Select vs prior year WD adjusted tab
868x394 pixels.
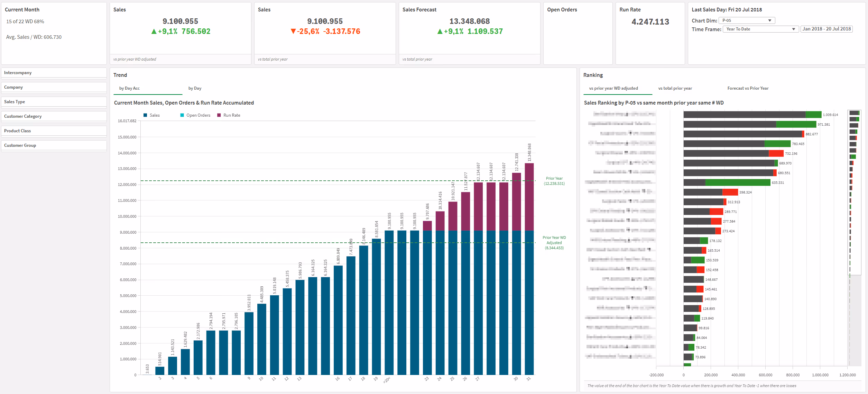pos(613,88)
